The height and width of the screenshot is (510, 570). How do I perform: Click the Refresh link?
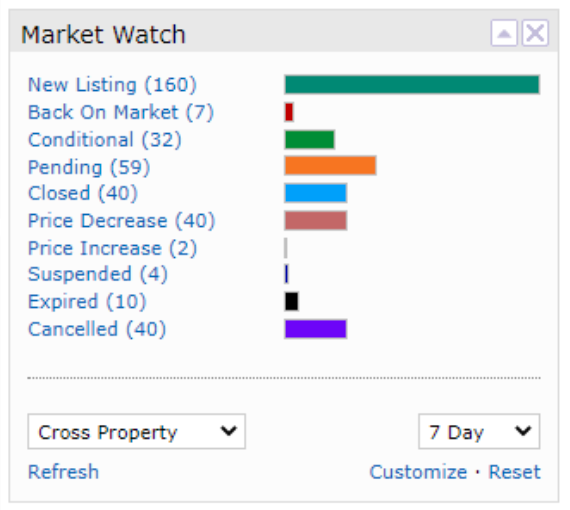click(x=63, y=472)
